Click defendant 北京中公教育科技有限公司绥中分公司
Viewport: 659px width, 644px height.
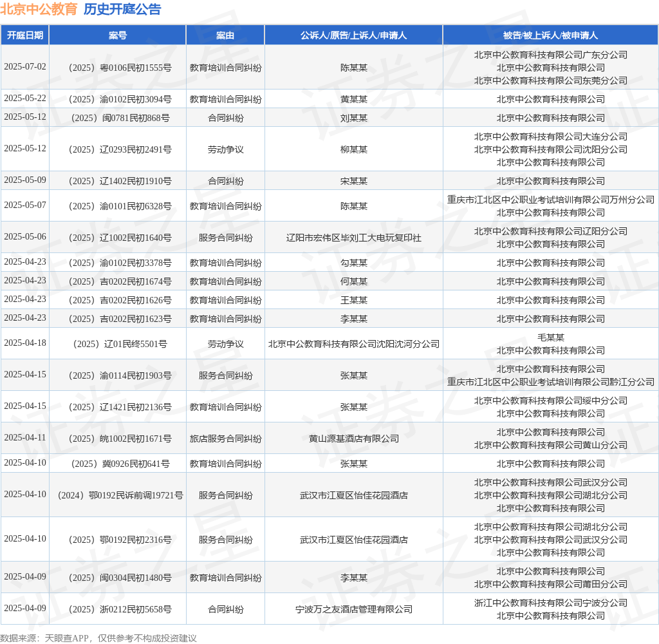coord(551,401)
